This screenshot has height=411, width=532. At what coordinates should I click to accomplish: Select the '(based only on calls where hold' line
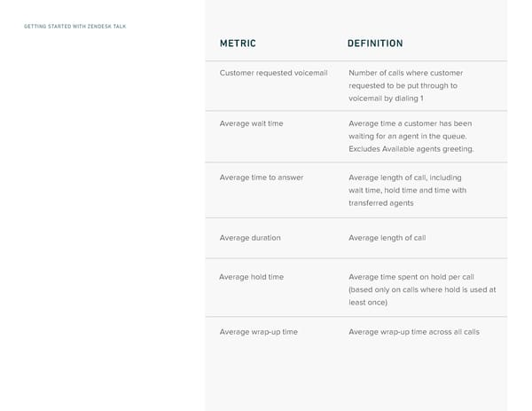tap(422, 289)
